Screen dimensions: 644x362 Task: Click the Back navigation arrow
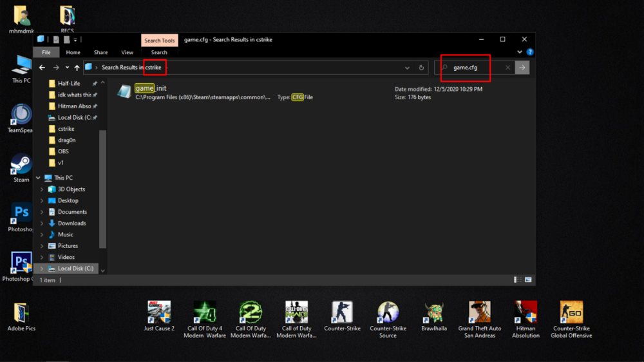(x=43, y=68)
